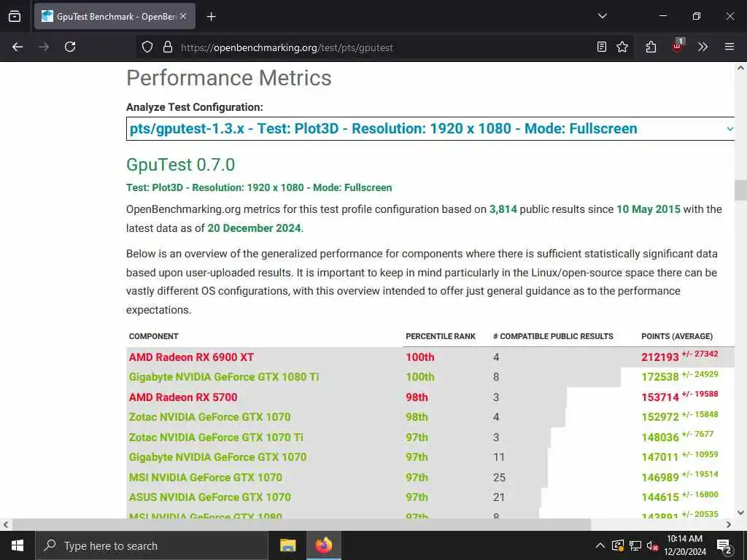This screenshot has width=747, height=560.
Task: Click the 153714 points value
Action: click(x=659, y=397)
